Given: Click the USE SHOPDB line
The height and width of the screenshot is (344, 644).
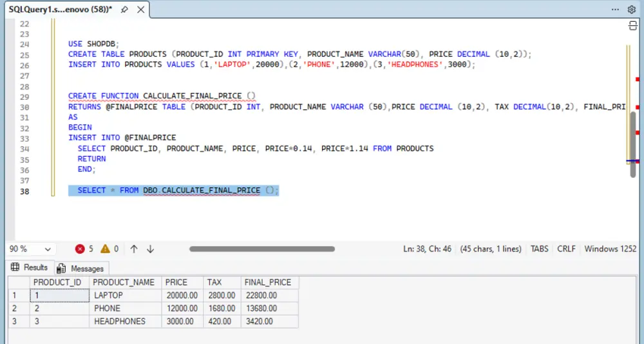Looking at the screenshot, I should tap(93, 44).
